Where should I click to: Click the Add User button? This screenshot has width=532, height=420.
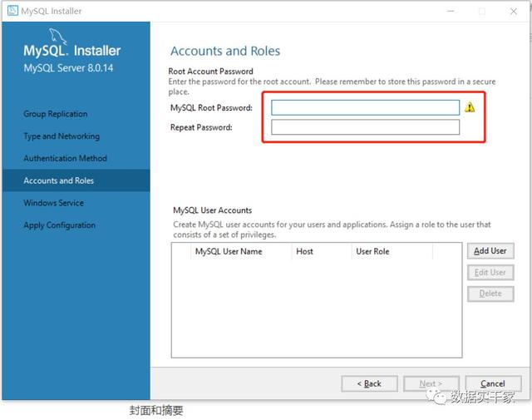pyautogui.click(x=490, y=251)
